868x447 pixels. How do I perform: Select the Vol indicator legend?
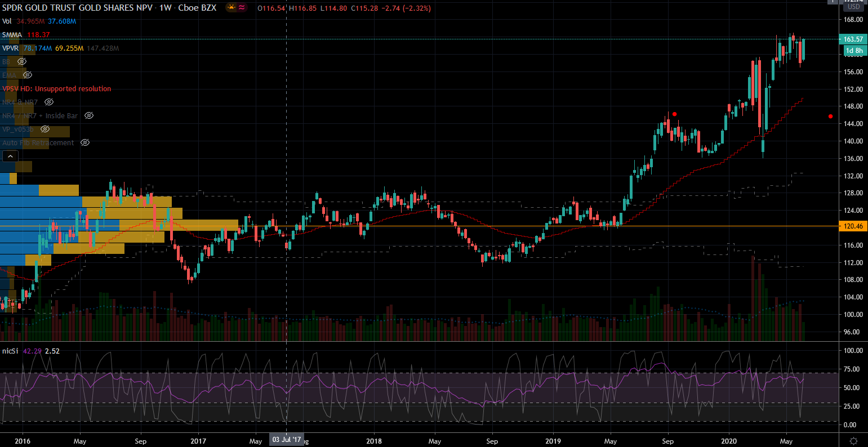coord(7,21)
